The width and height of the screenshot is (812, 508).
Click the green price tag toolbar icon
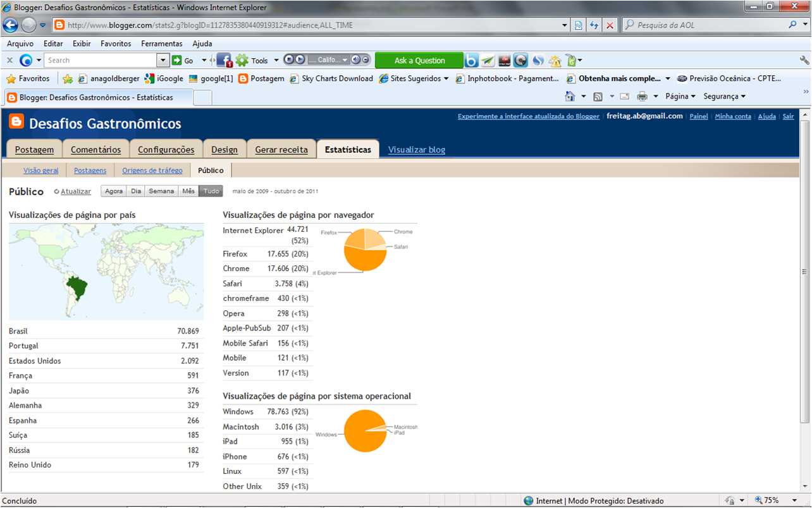pyautogui.click(x=571, y=61)
